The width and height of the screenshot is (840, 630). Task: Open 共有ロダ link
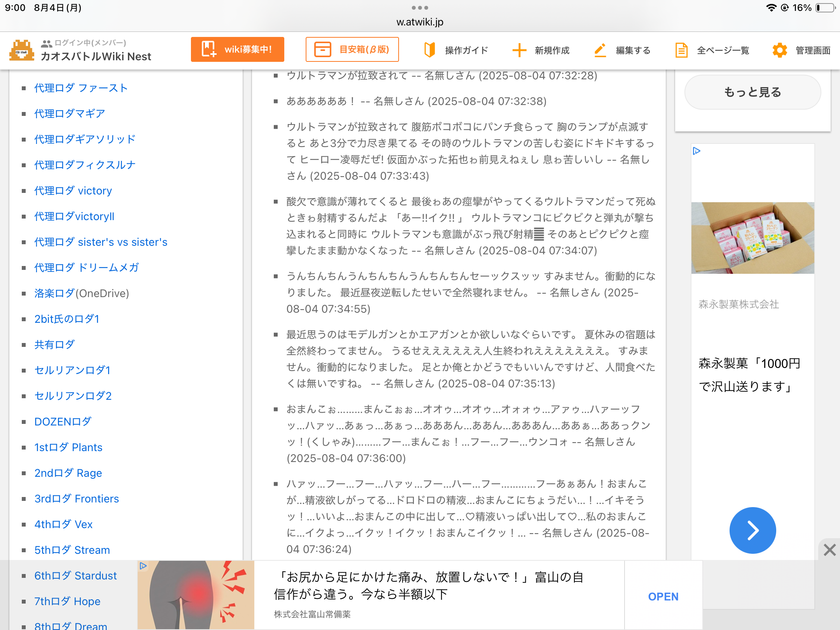(x=54, y=345)
